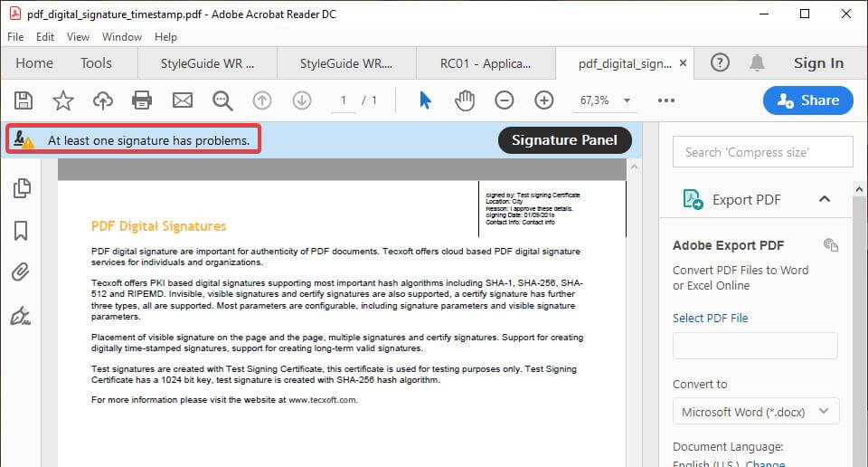The height and width of the screenshot is (467, 868).
Task: Switch to the first StyleGuide WR tab
Action: (207, 63)
